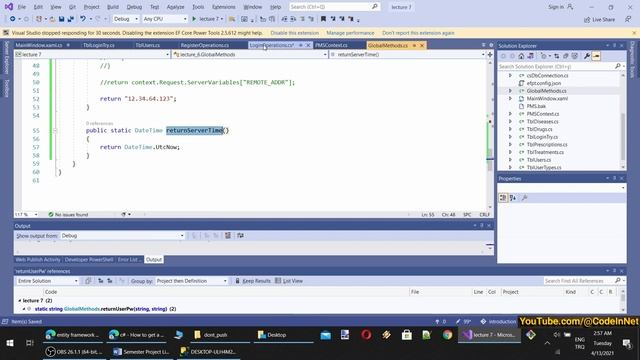This screenshot has width=640, height=360.
Task: Click Visual Studio logo icon
Action: tap(9, 7)
